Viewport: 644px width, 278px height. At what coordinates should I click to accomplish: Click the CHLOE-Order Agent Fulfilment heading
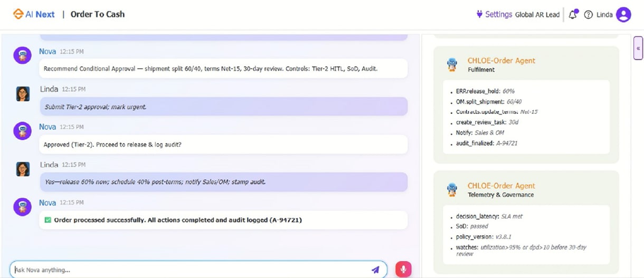pos(501,61)
